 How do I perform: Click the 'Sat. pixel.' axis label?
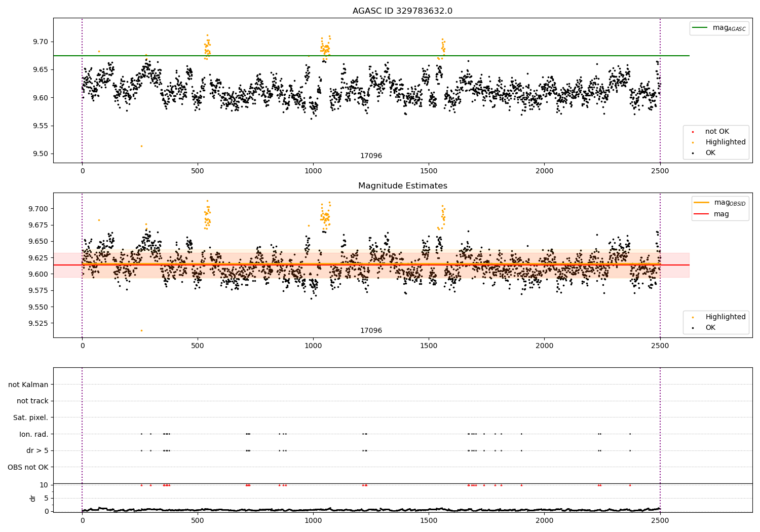pos(31,418)
